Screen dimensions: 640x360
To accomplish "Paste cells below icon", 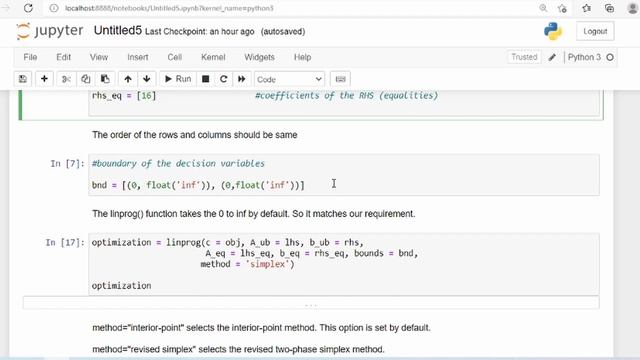I will coord(105,79).
